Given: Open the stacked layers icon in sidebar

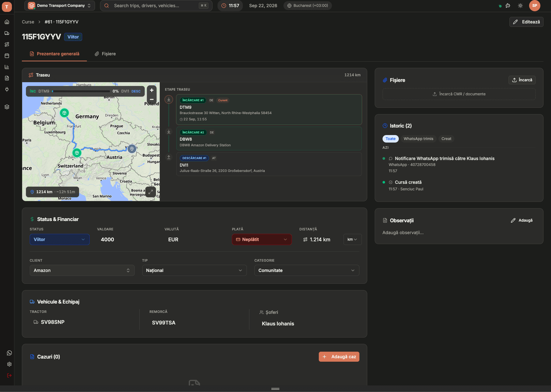Looking at the screenshot, I should click(x=7, y=107).
